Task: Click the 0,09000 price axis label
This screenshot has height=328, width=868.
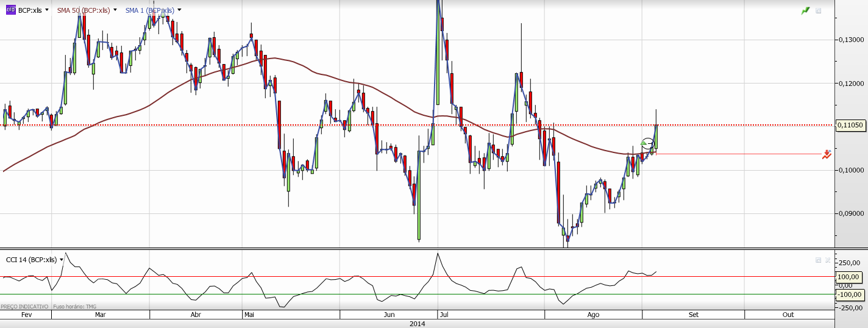Action: [851, 213]
